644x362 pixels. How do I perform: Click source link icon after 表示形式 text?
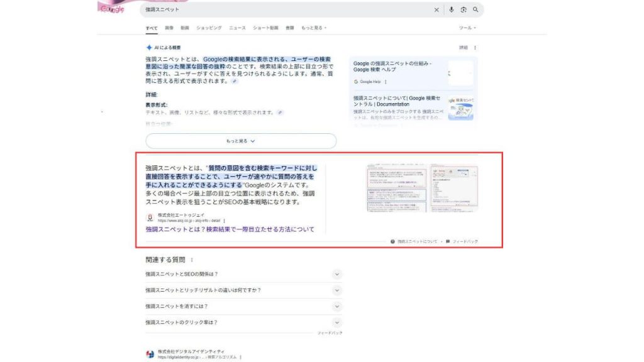pyautogui.click(x=280, y=112)
